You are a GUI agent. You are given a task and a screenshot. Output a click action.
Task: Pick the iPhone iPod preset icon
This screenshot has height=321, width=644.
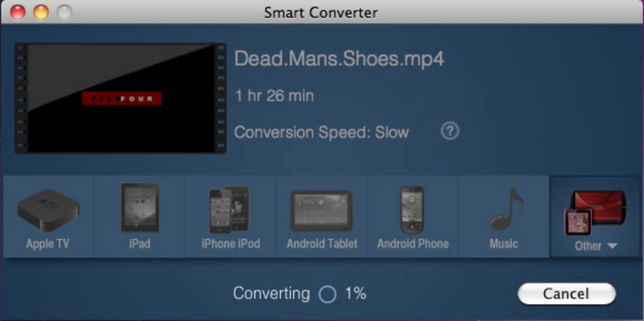pos(230,210)
